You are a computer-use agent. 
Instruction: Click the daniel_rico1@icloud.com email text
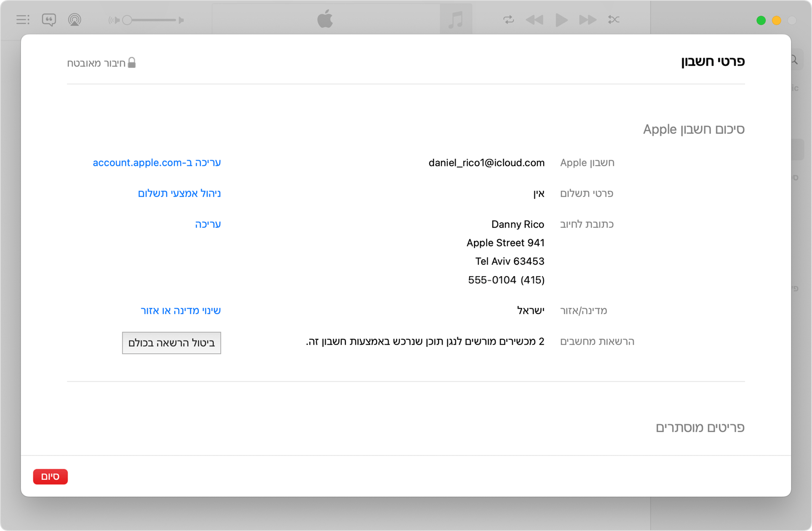[486, 163]
